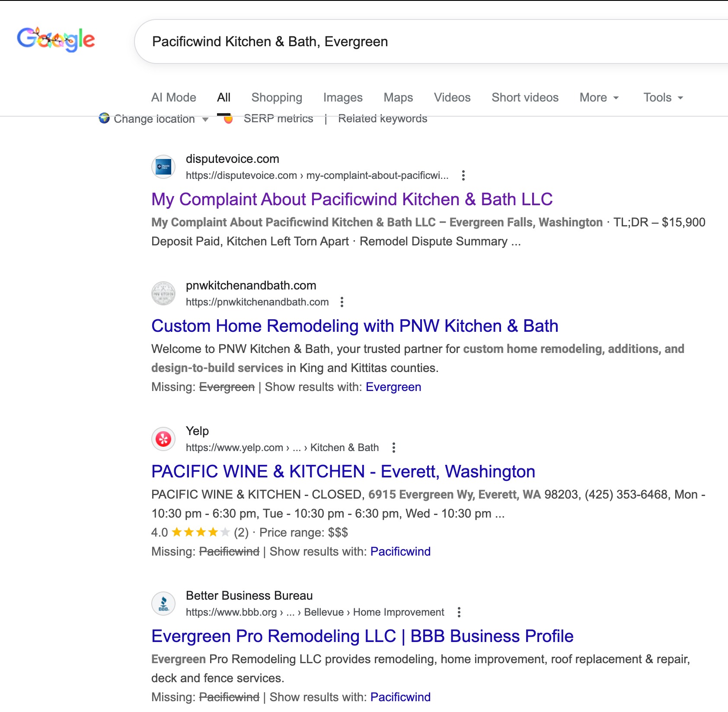Image resolution: width=728 pixels, height=712 pixels.
Task: Open the Evergreen Pro Remodeling BBB Profile link
Action: (362, 636)
